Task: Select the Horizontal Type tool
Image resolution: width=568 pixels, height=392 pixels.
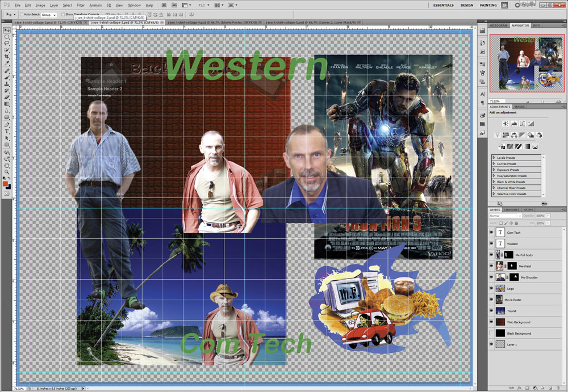Action: point(6,130)
